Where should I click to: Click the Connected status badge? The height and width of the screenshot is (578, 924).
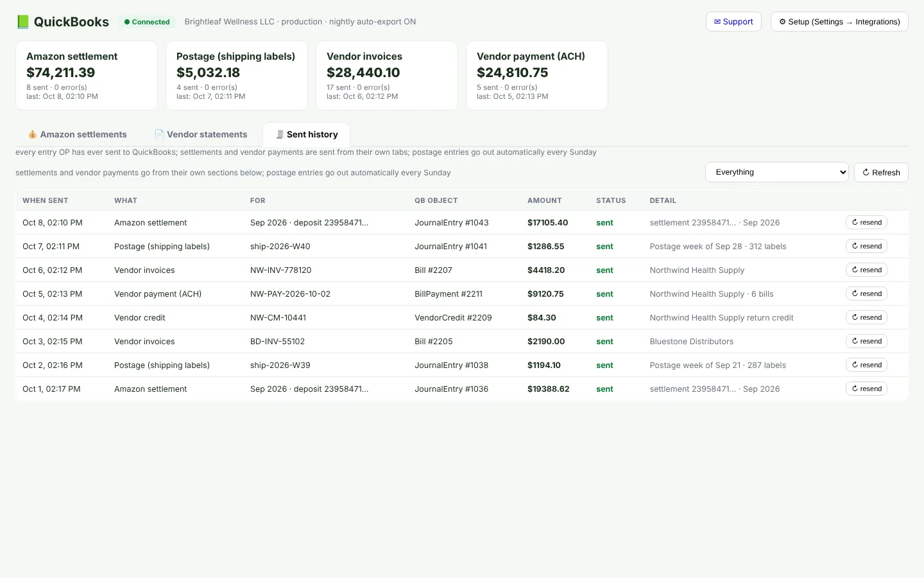pyautogui.click(x=147, y=22)
